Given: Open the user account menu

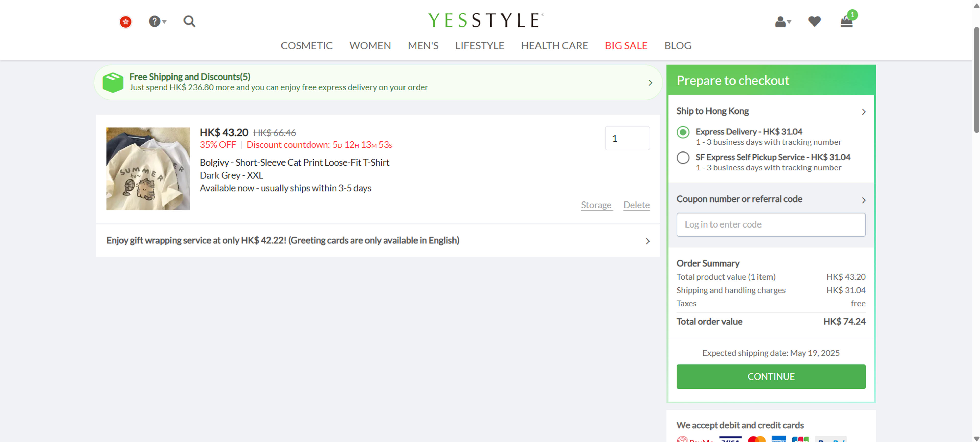Looking at the screenshot, I should pyautogui.click(x=783, y=22).
